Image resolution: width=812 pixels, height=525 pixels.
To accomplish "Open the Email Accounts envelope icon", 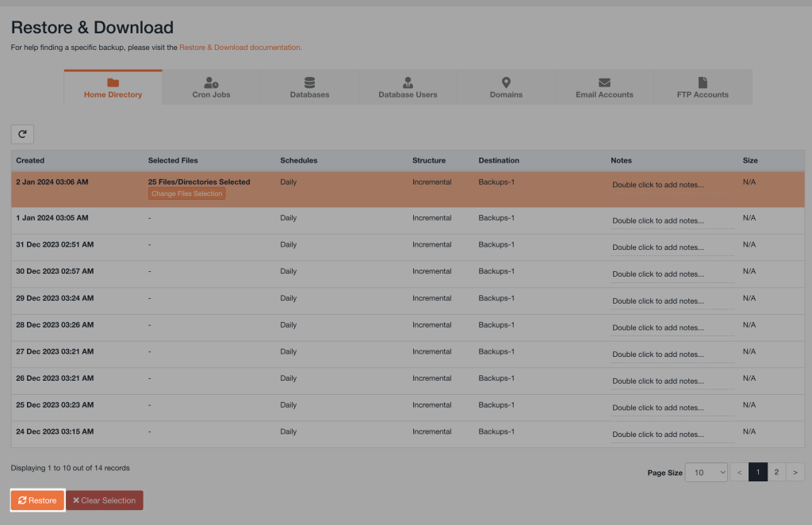I will click(604, 82).
